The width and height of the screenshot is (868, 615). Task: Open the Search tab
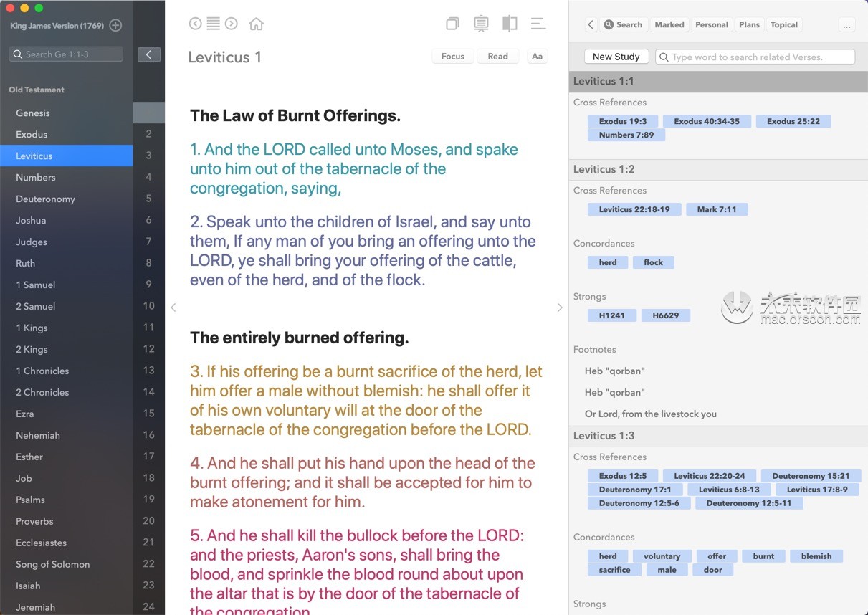[624, 24]
